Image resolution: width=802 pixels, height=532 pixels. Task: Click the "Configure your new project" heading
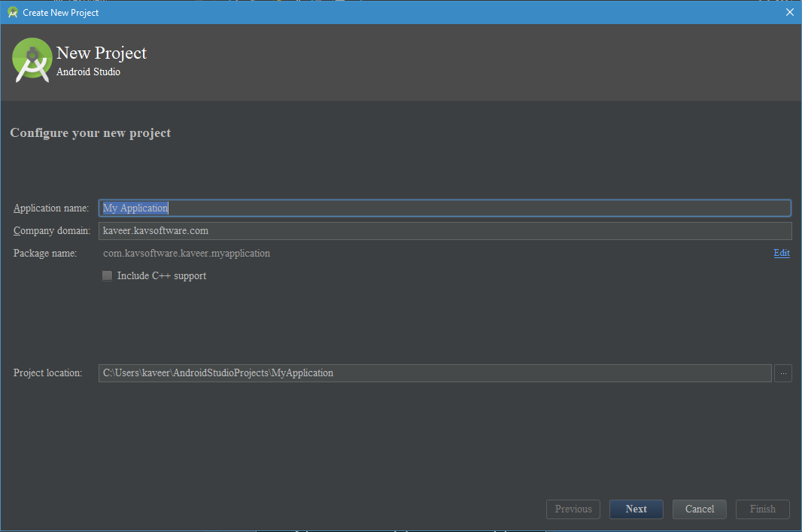coord(90,133)
